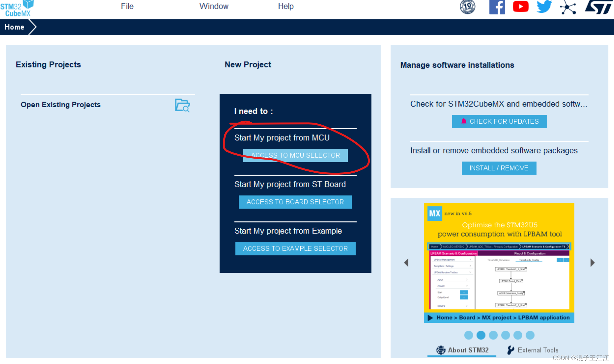Click Check for Updates button

[x=499, y=122]
